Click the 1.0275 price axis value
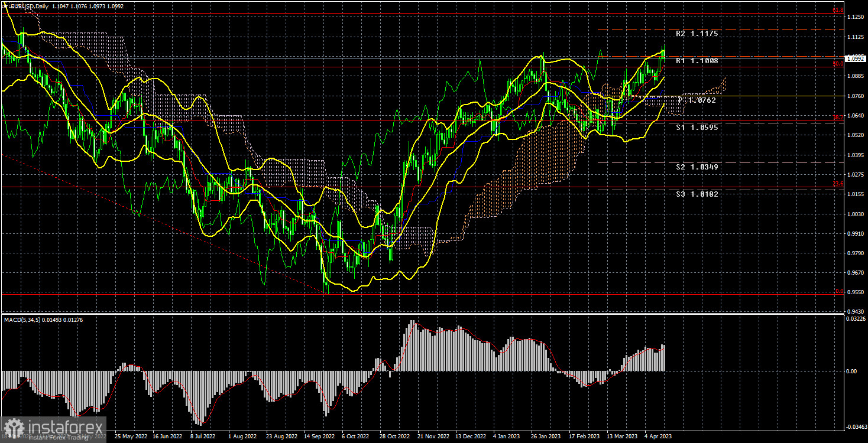Viewport: 868px width, 443px height. pos(855,175)
